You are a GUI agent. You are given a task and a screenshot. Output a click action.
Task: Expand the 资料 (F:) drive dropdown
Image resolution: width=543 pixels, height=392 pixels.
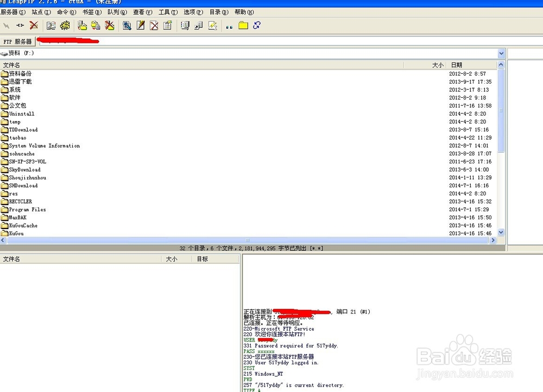click(501, 53)
